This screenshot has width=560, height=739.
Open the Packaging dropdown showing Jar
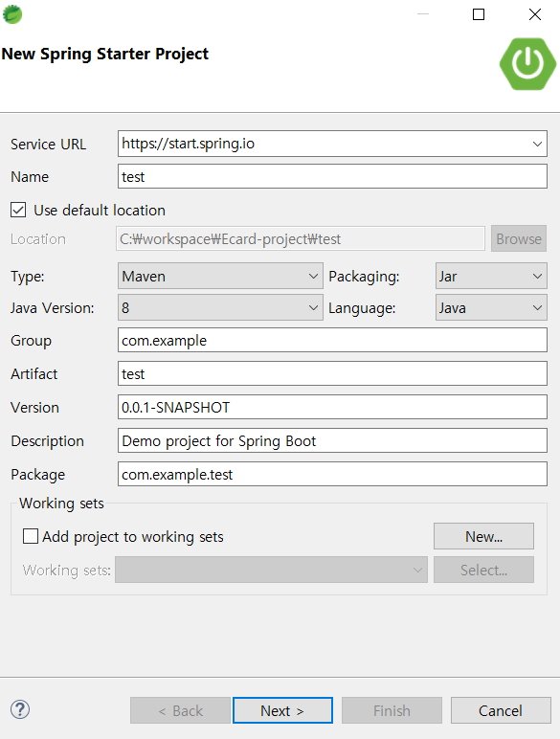(x=491, y=277)
